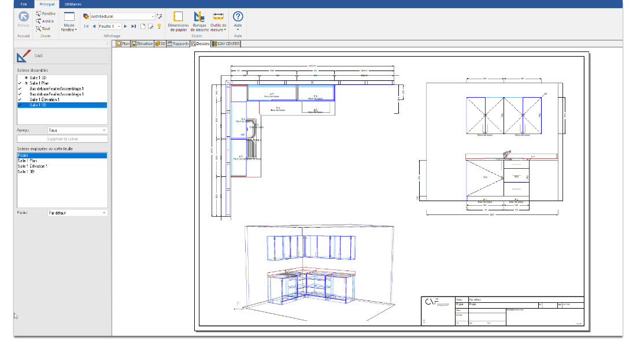Create a new blank sheet
Image resolution: width=644 pixels, height=341 pixels.
point(143,26)
